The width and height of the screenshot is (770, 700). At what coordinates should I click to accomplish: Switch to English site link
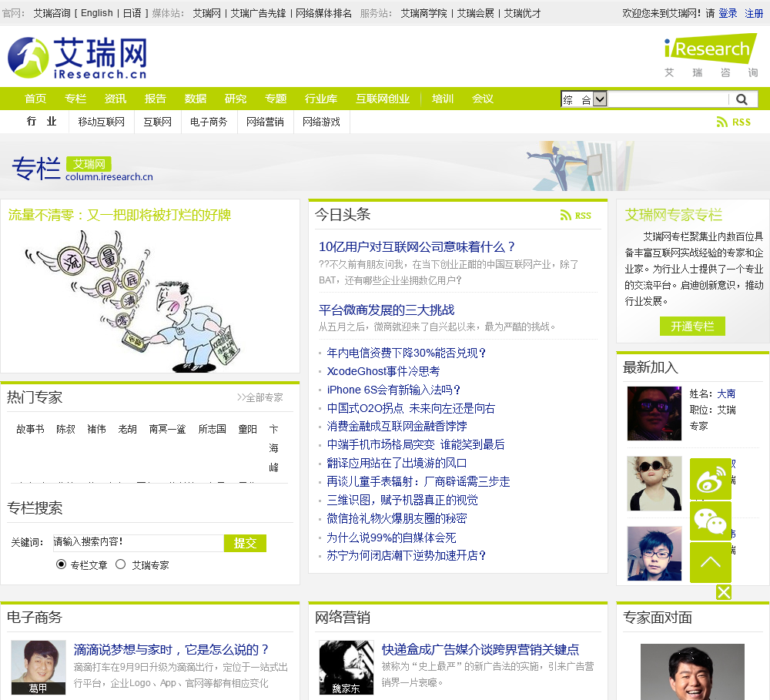[x=97, y=13]
